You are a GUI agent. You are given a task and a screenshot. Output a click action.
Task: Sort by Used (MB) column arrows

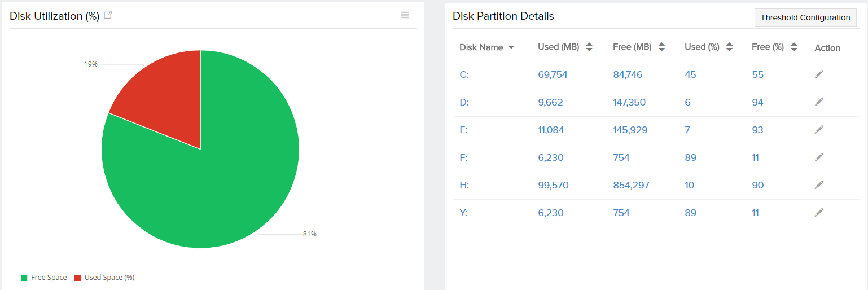point(589,47)
